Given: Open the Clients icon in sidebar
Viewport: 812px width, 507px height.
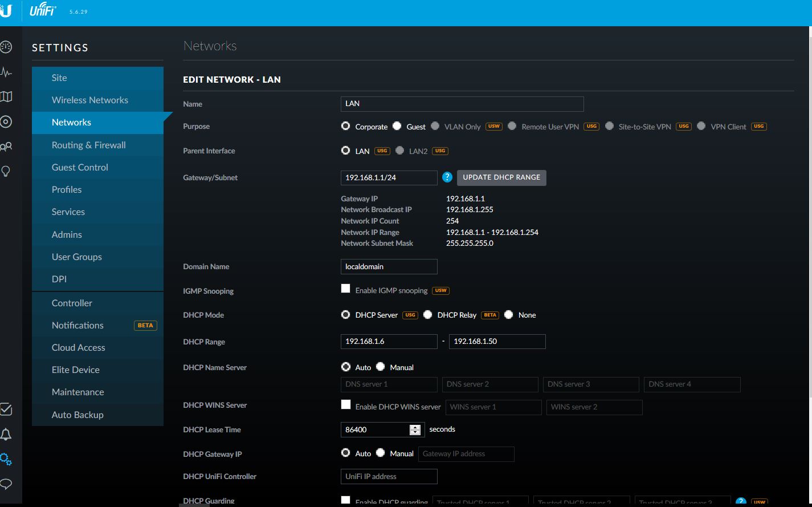Looking at the screenshot, I should click(x=6, y=147).
